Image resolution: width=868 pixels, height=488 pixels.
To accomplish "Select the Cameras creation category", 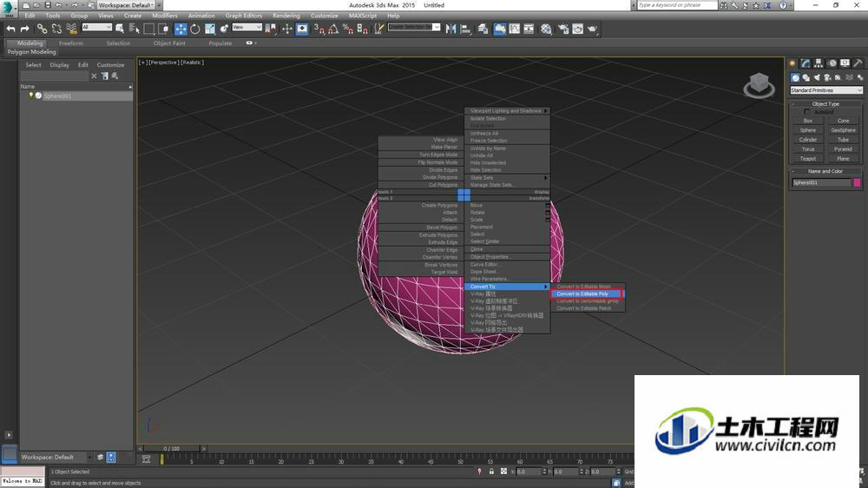I will pyautogui.click(x=827, y=77).
